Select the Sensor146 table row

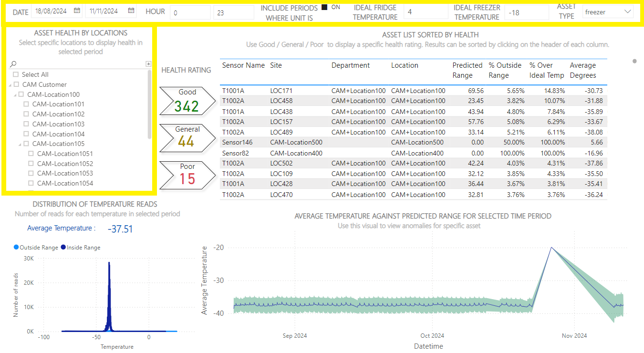pos(237,142)
